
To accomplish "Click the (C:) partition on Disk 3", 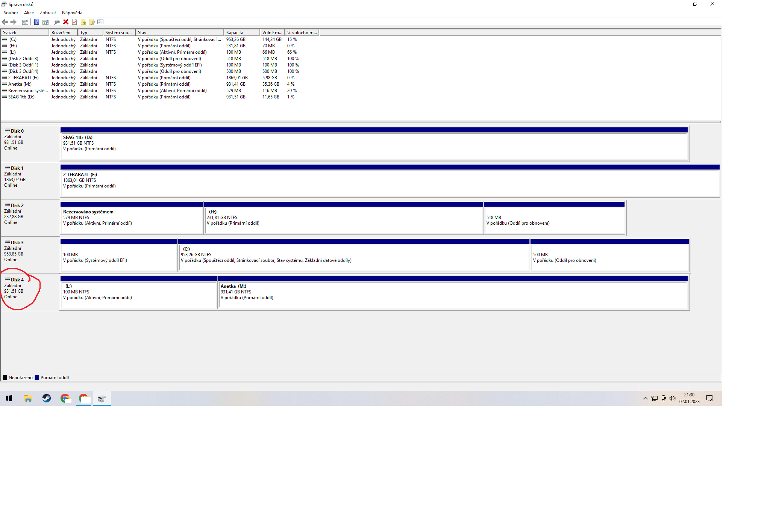I will tap(353, 257).
